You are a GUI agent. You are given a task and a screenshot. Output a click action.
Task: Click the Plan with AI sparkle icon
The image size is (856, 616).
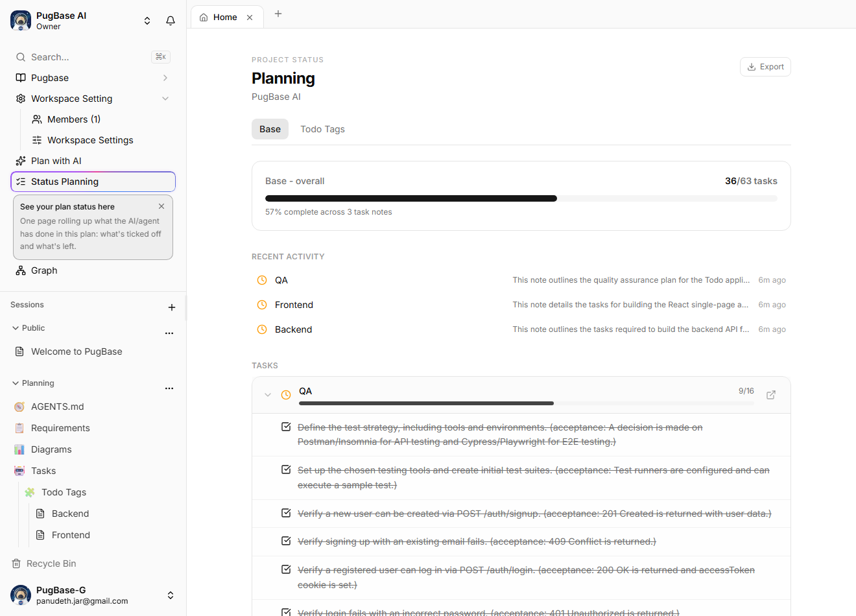pyautogui.click(x=21, y=161)
